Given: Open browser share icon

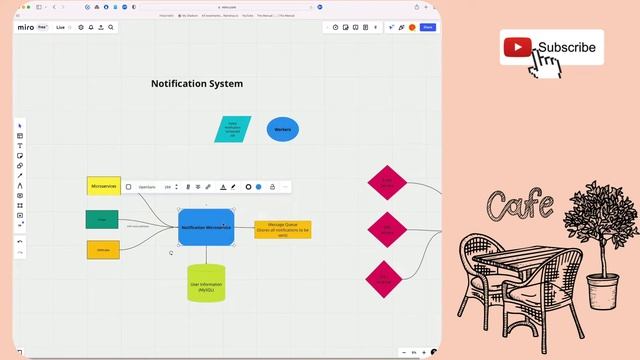Looking at the screenshot, I should point(417,7).
